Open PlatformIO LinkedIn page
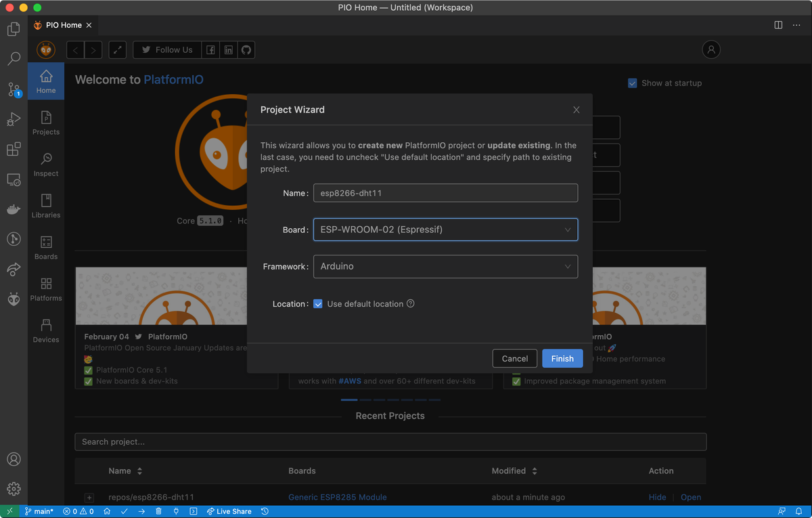812x518 pixels. point(229,50)
